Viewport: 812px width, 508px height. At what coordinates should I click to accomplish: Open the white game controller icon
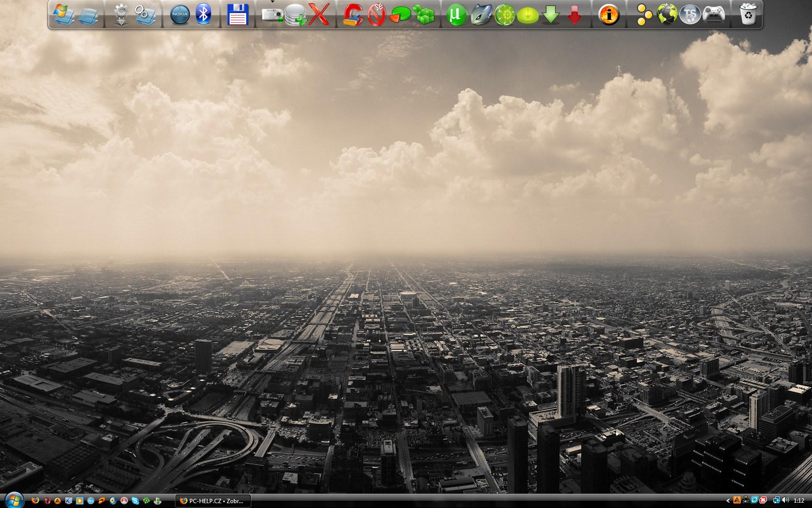[x=713, y=15]
